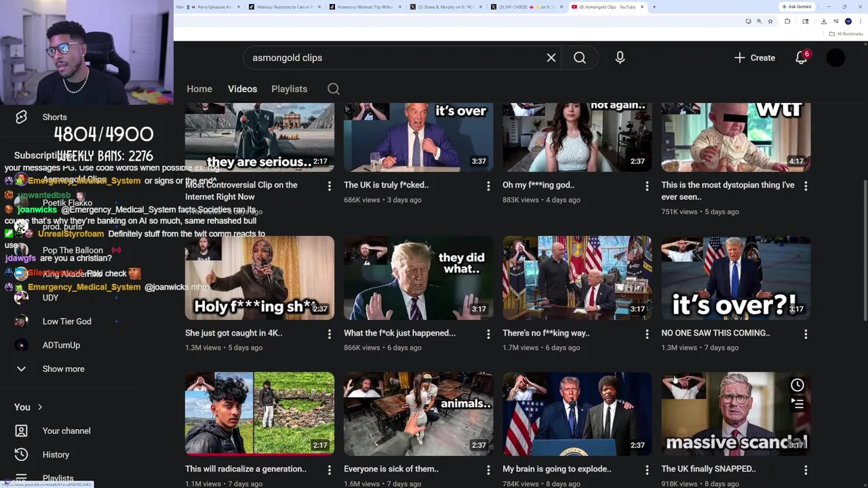This screenshot has height=488, width=868.
Task: Play the 'massive scandal' thumbnail video
Action: click(736, 413)
